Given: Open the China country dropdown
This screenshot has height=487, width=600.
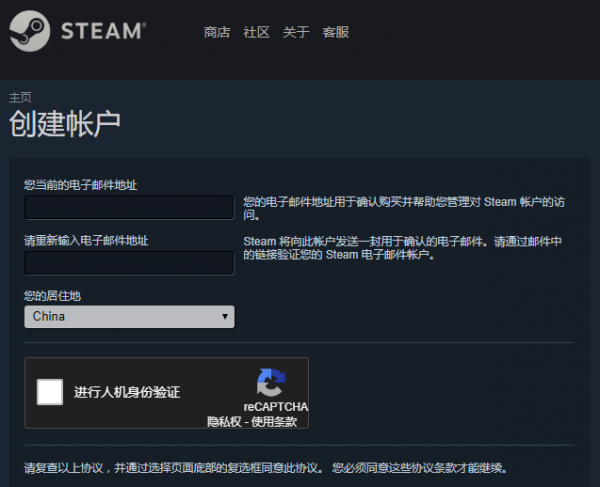Looking at the screenshot, I should [129, 317].
